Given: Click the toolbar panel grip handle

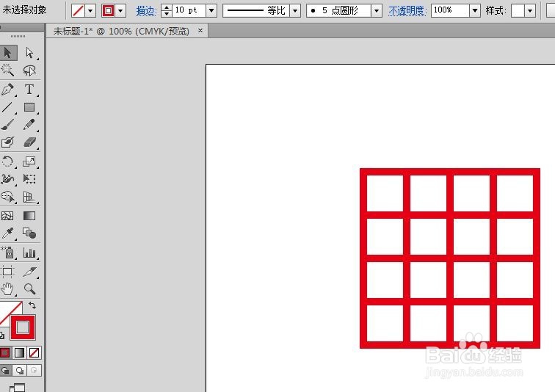Looking at the screenshot, I should [18, 37].
